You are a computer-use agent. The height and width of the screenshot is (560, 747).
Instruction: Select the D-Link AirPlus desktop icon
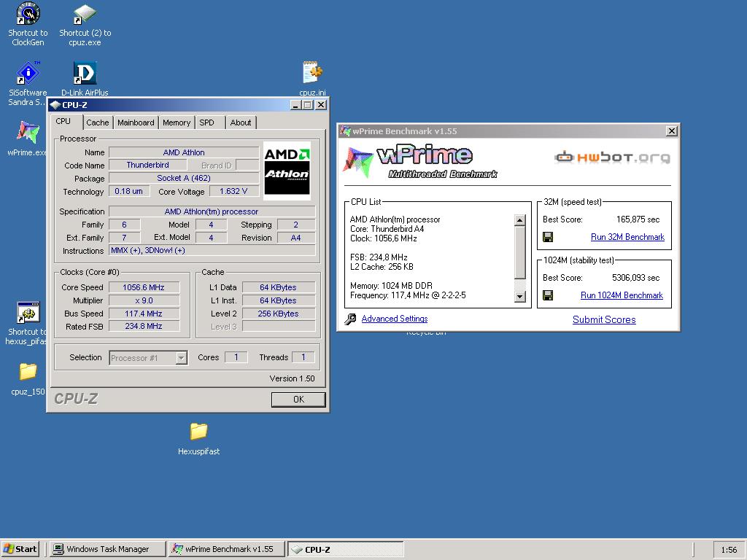85,74
